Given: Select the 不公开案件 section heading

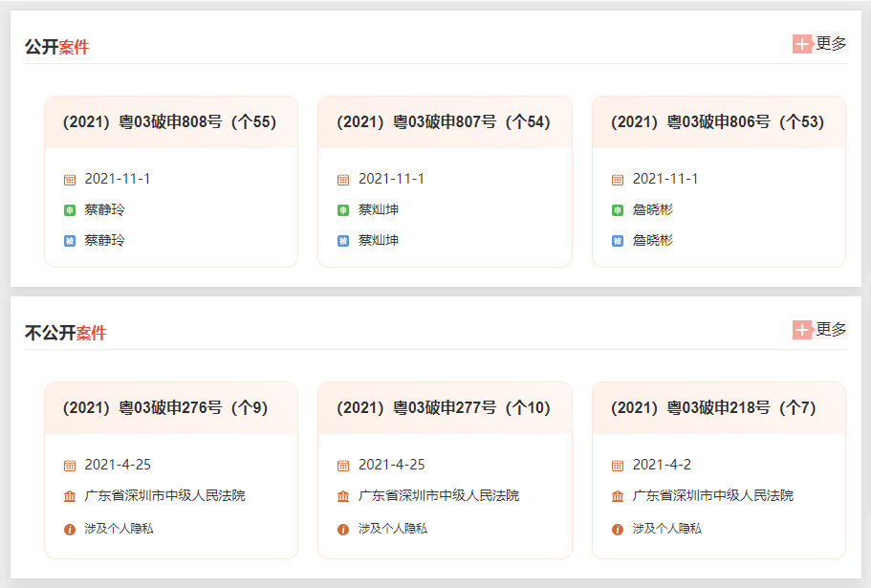Looking at the screenshot, I should tap(65, 333).
